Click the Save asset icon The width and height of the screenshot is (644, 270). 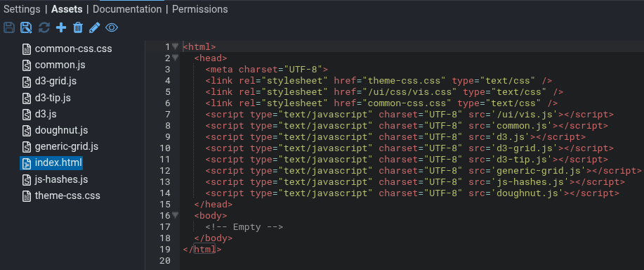(9, 27)
